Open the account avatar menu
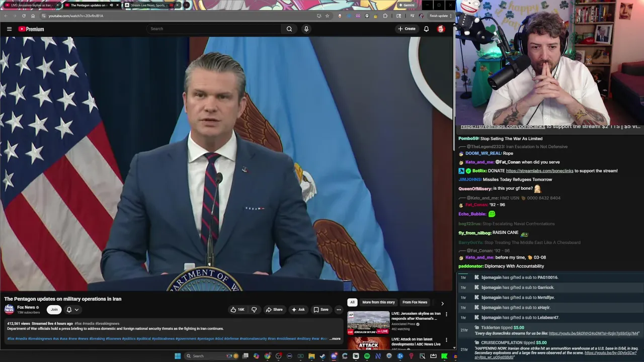The image size is (644, 362). pos(441,29)
